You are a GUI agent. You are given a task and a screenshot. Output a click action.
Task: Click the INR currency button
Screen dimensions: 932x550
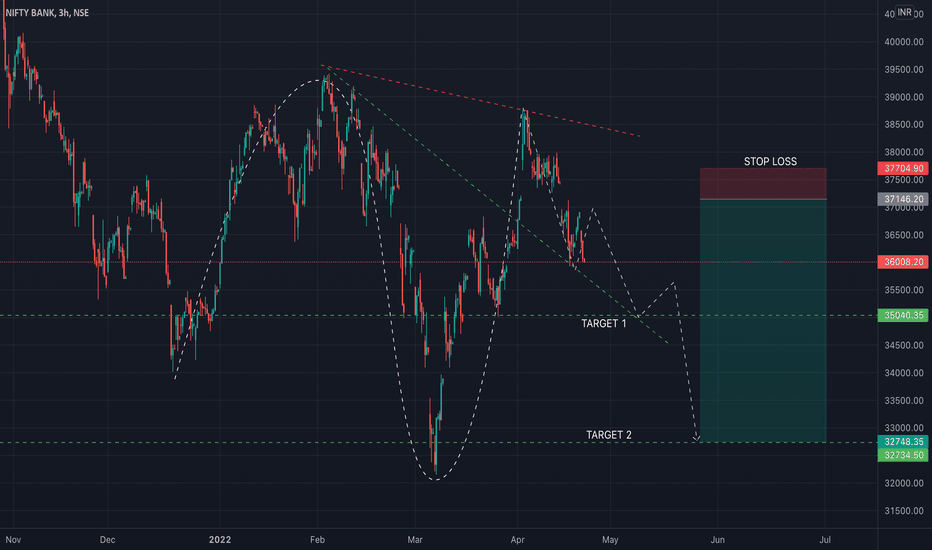(x=904, y=12)
